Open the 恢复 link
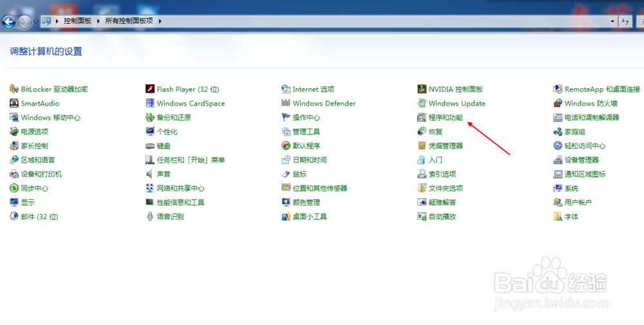Image resolution: width=644 pixels, height=325 pixels. coord(435,132)
